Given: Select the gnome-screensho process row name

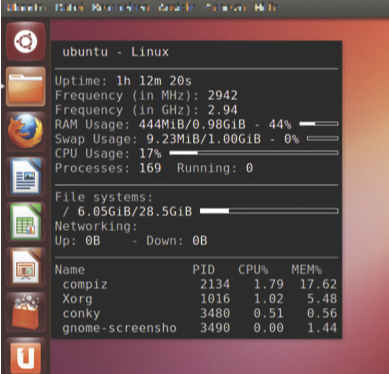Looking at the screenshot, I should pyautogui.click(x=119, y=328).
